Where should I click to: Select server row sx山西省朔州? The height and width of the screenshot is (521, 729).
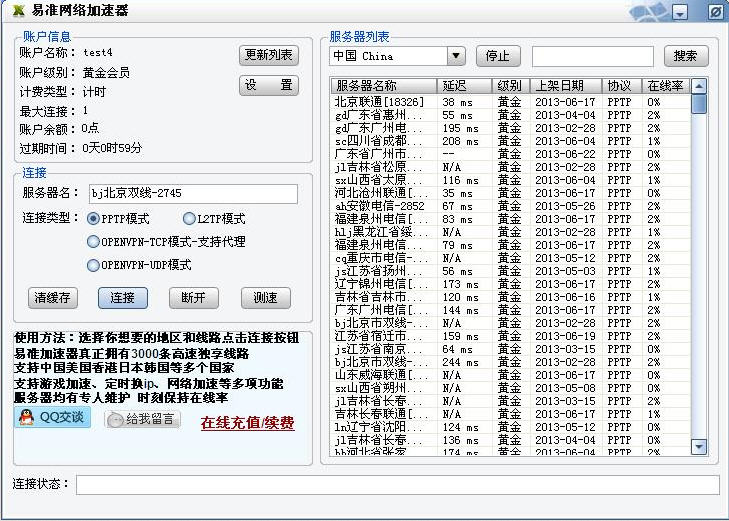[x=510, y=388]
